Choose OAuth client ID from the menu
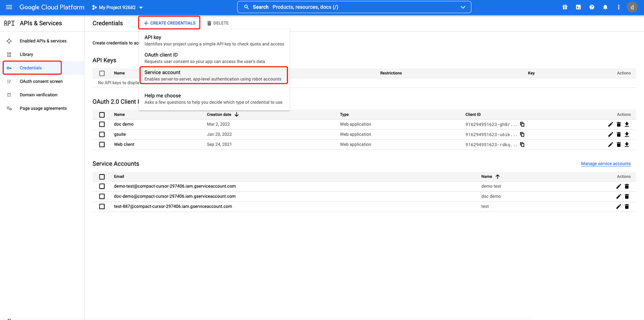 pyautogui.click(x=214, y=58)
